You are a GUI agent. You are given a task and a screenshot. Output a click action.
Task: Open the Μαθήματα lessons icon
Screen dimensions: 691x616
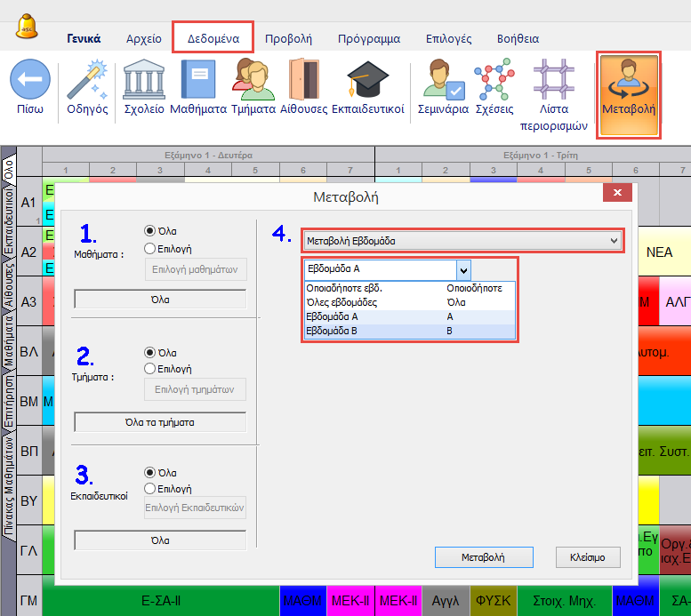click(197, 83)
